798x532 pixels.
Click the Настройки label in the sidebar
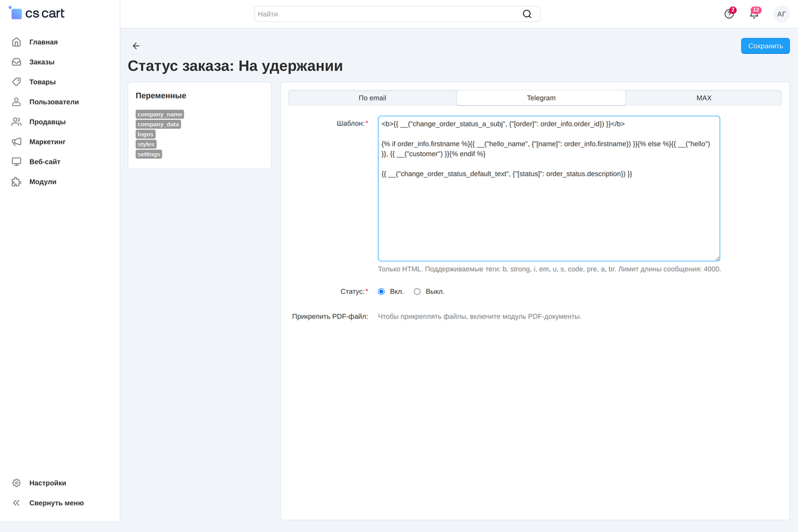(x=48, y=483)
